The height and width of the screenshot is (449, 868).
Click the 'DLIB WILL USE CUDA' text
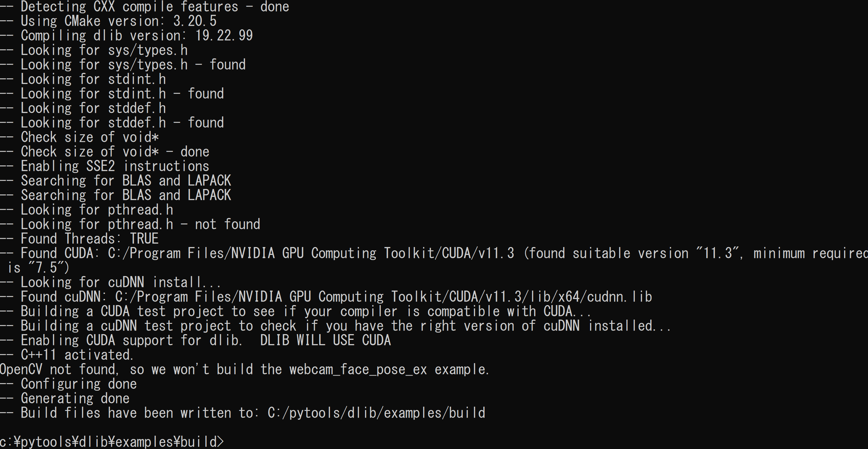325,340
